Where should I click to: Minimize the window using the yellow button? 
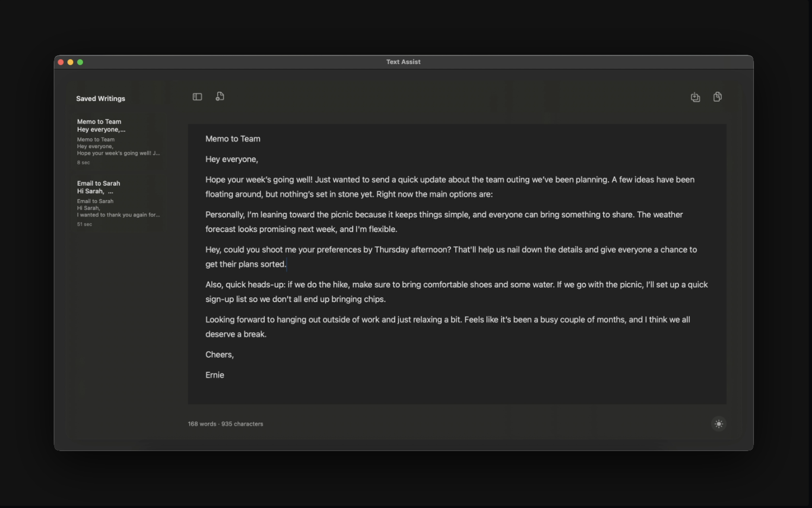click(x=71, y=62)
